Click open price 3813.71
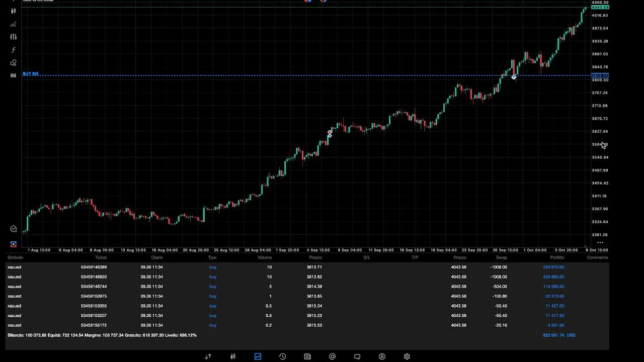644x362 pixels. (314, 267)
